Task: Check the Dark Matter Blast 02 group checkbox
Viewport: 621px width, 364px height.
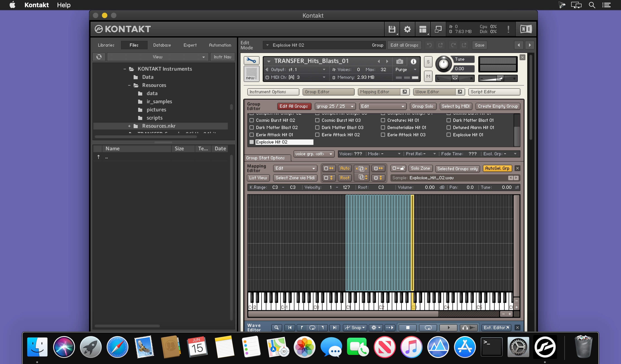Action: 252,128
